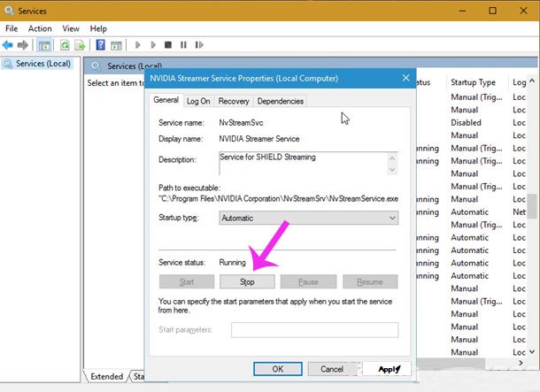The width and height of the screenshot is (540, 392).
Task: Switch to the Log On tab
Action: tap(198, 101)
